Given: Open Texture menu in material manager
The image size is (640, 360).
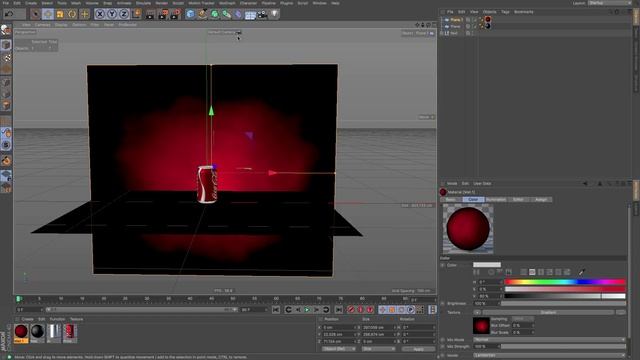Looking at the screenshot, I should (x=76, y=319).
